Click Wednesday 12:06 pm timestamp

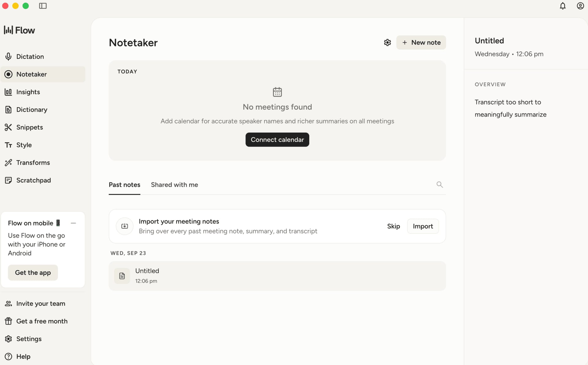coord(509,54)
